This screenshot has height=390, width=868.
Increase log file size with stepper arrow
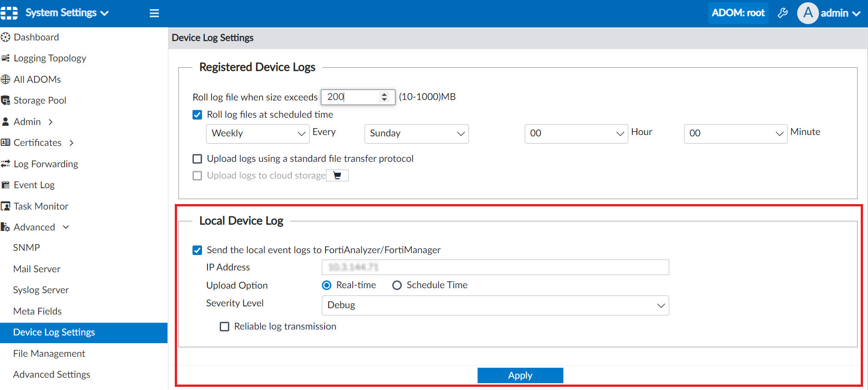pyautogui.click(x=385, y=94)
